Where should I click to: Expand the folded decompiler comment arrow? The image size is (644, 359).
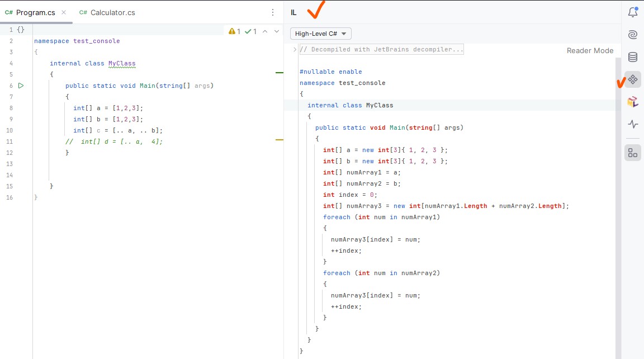click(295, 50)
